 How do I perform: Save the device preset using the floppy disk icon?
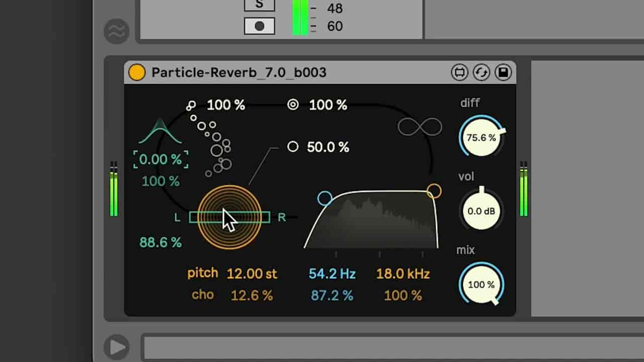(x=502, y=72)
